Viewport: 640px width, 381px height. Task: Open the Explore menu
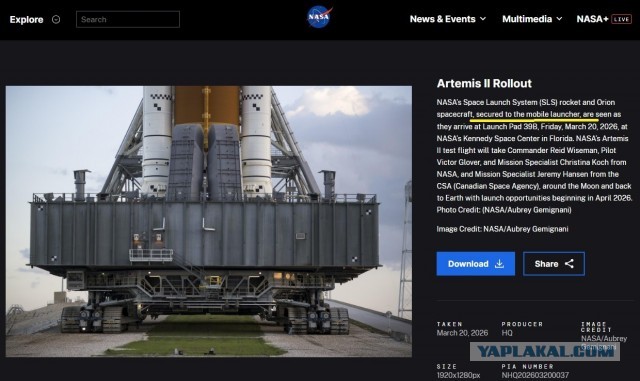coord(27,20)
